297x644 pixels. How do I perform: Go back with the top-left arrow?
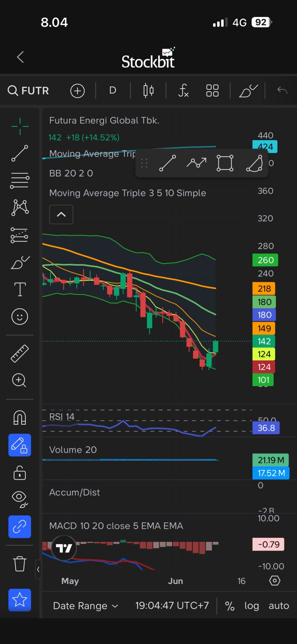tap(21, 57)
